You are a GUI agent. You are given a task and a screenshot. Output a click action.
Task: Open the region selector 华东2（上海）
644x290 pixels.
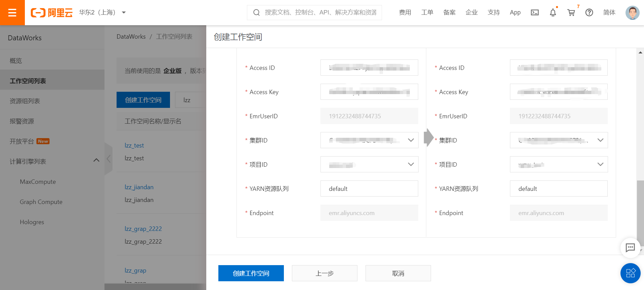102,12
